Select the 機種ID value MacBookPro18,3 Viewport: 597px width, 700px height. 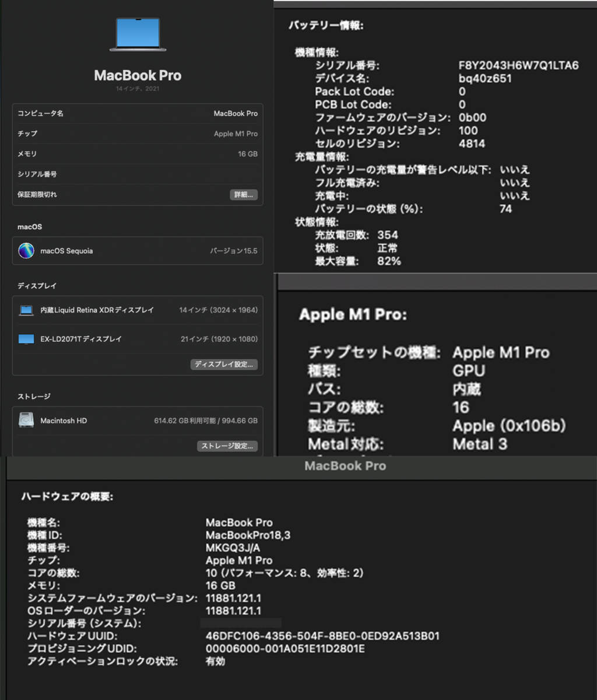tap(248, 535)
